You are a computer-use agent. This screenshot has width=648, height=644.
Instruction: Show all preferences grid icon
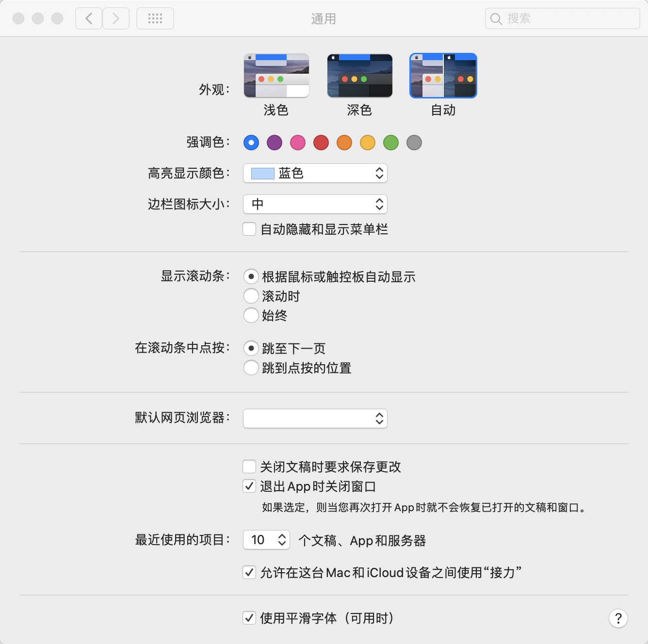tap(155, 19)
